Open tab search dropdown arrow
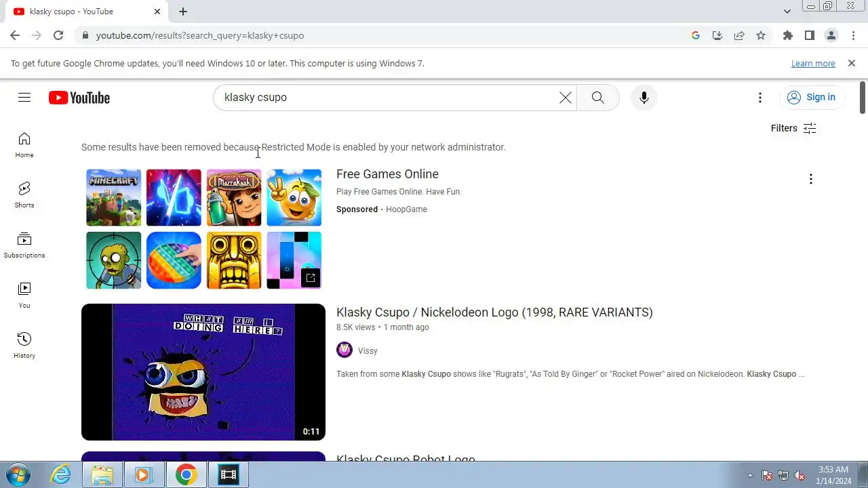The image size is (868, 488). click(x=787, y=12)
